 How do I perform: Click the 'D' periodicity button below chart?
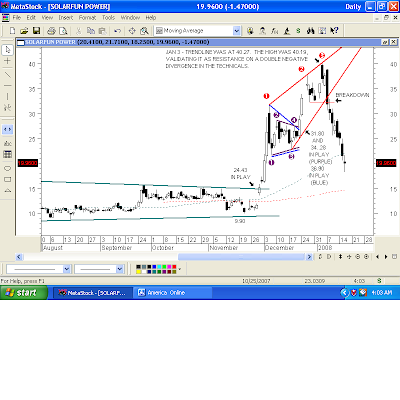[x=329, y=256]
